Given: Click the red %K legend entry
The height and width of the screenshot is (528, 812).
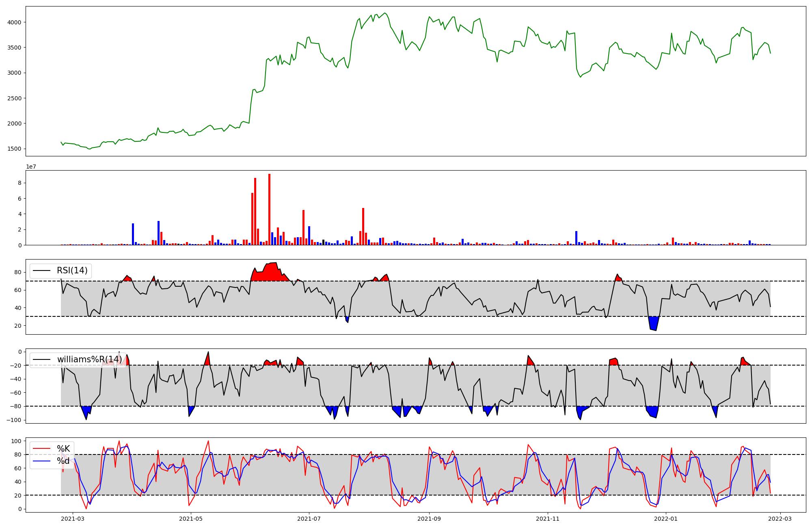Looking at the screenshot, I should (x=63, y=449).
